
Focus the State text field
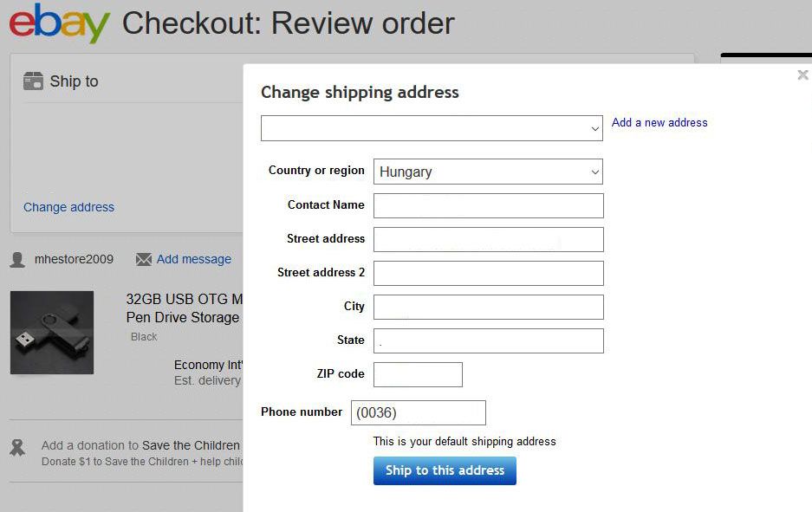488,340
